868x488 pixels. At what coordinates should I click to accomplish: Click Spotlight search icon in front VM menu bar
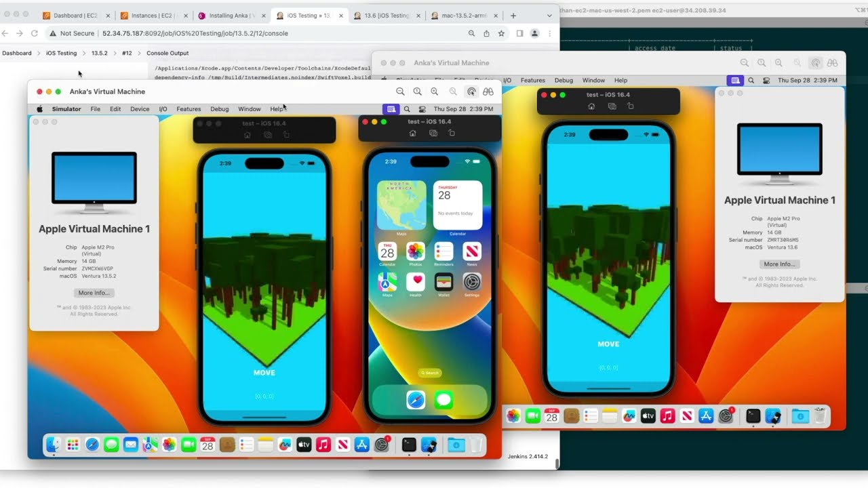coord(407,109)
